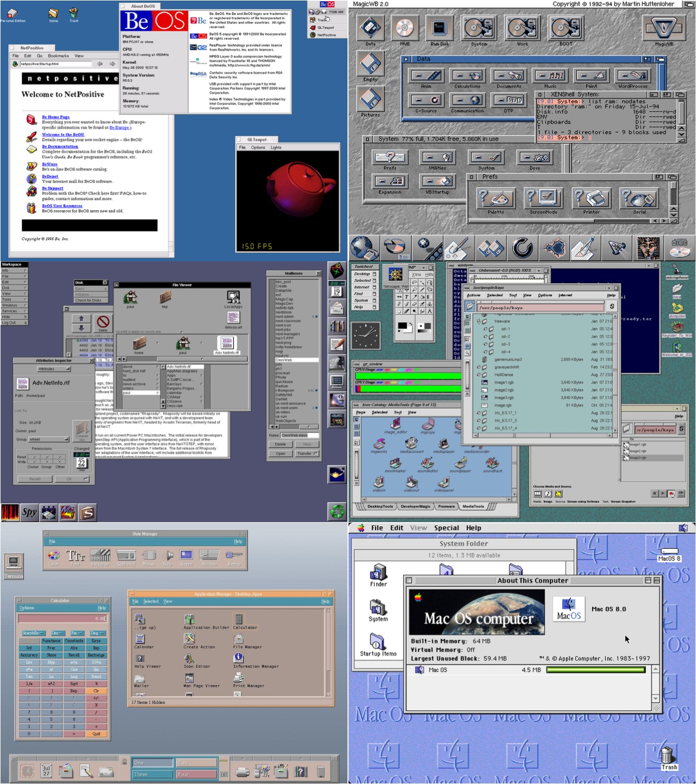
Task: Click the recycler icon in the NeXTSTEP dock
Action: 338,511
